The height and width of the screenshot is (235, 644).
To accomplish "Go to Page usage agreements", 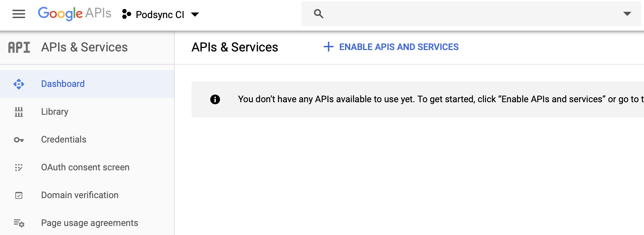I will (x=89, y=223).
